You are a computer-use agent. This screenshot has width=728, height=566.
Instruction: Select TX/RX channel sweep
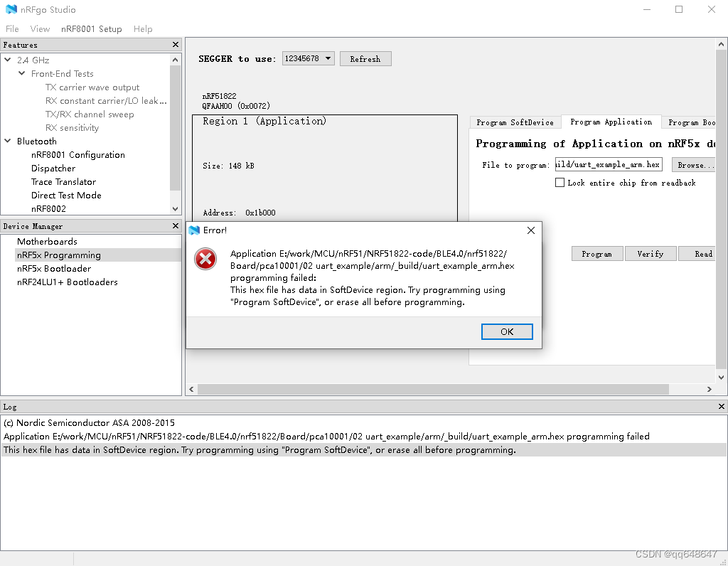tap(90, 114)
